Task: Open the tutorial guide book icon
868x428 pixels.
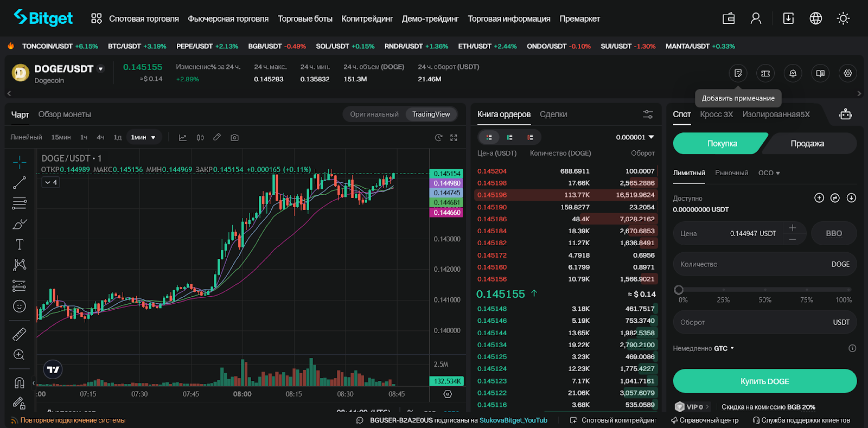Action: coord(820,73)
